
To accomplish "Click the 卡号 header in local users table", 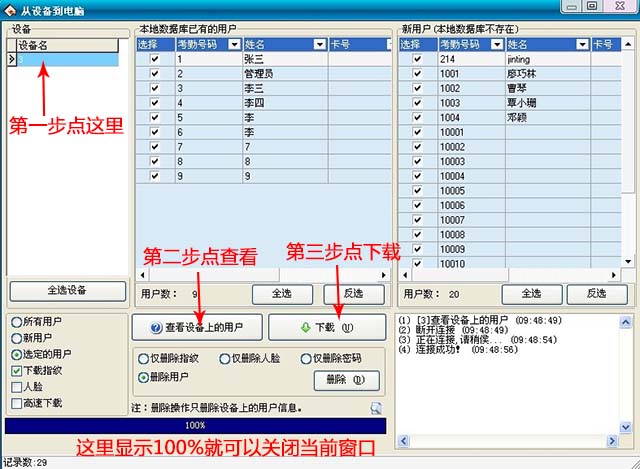I will pyautogui.click(x=360, y=44).
